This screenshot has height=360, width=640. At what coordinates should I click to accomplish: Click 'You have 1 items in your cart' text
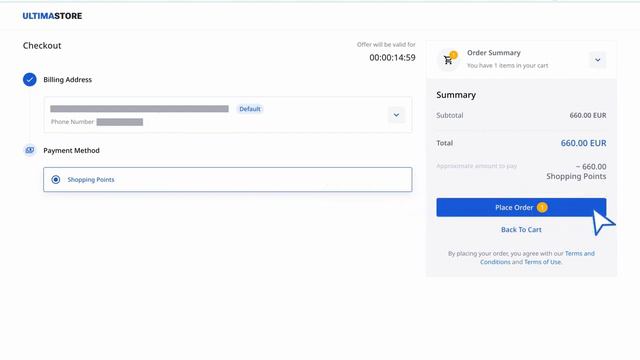[507, 66]
